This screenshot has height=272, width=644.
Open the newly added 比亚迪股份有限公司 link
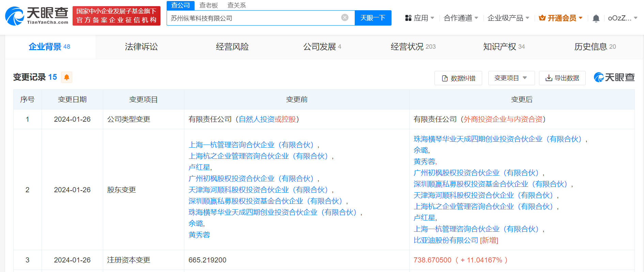[x=446, y=240]
